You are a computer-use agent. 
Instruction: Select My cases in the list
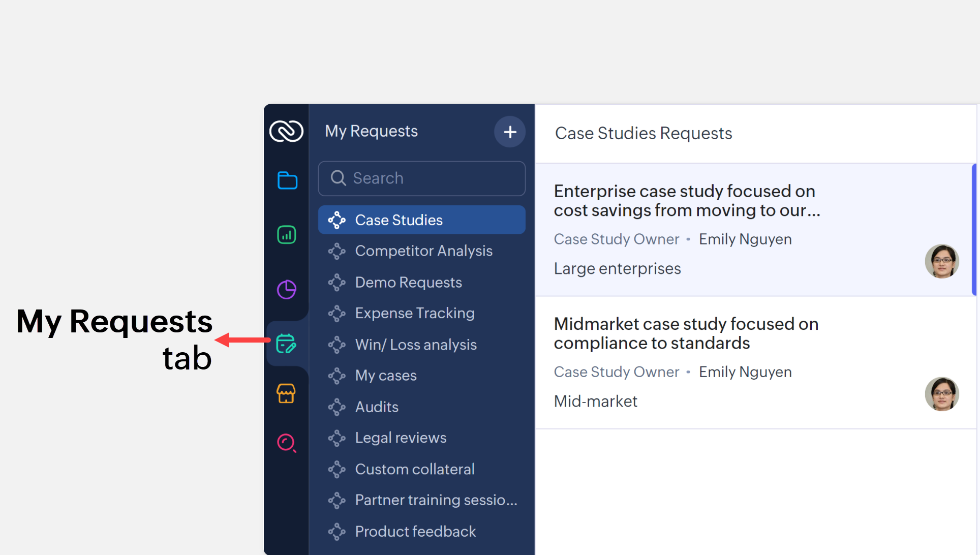click(386, 376)
